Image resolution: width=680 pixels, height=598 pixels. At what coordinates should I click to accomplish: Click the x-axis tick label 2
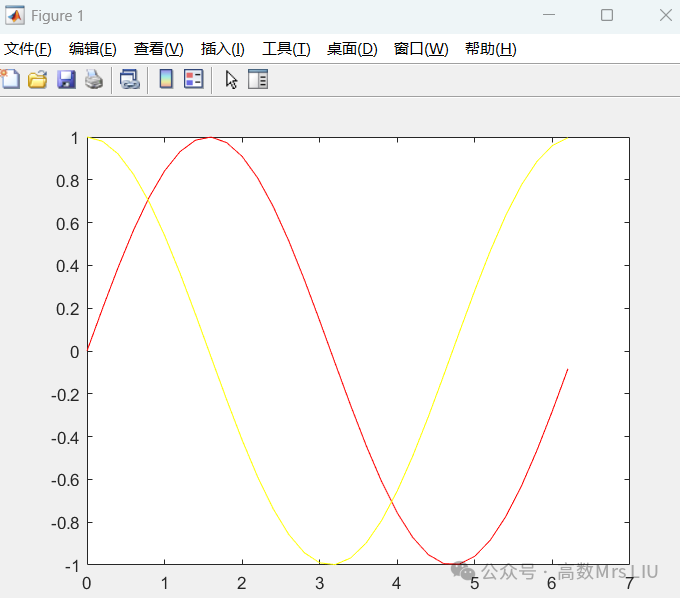[x=242, y=583]
